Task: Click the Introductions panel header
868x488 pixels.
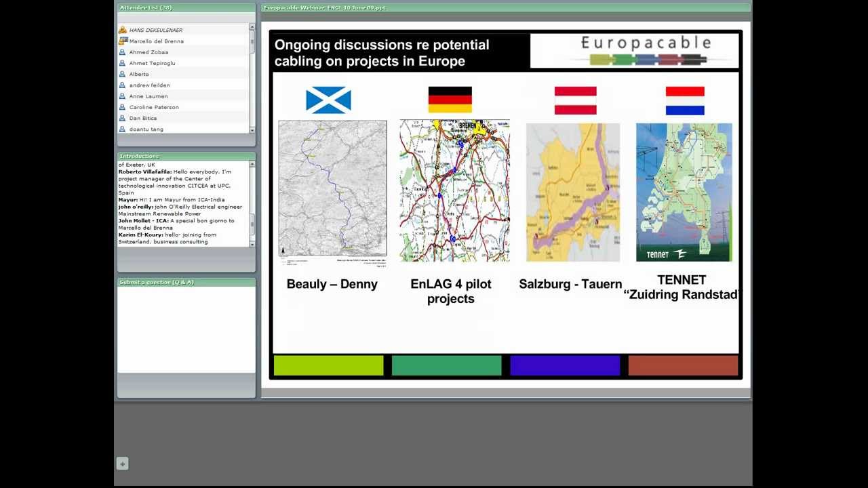Action: click(x=186, y=156)
